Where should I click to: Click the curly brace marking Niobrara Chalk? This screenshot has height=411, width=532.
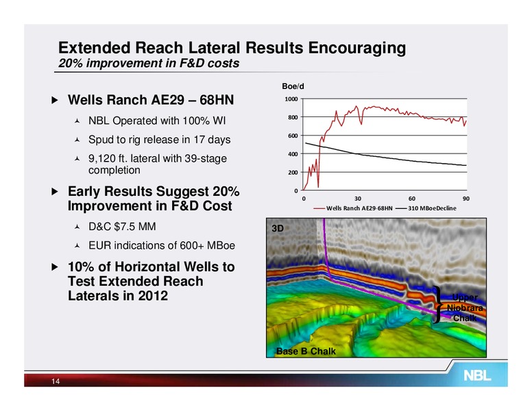(x=438, y=305)
